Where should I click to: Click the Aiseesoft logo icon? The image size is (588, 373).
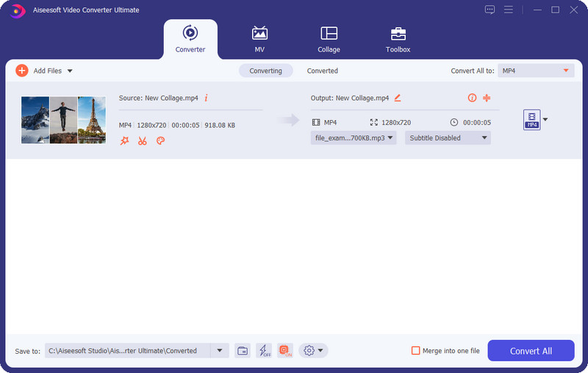(16, 10)
